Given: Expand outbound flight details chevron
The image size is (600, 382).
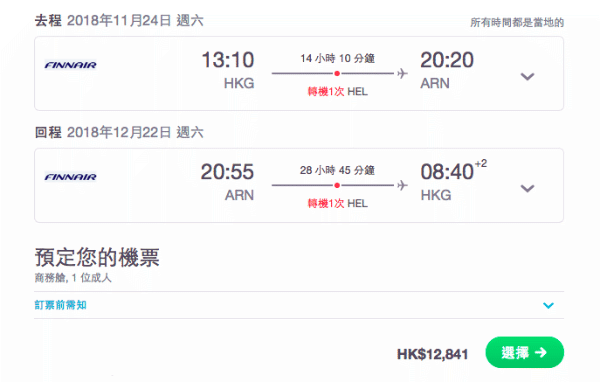Looking at the screenshot, I should coord(527,77).
